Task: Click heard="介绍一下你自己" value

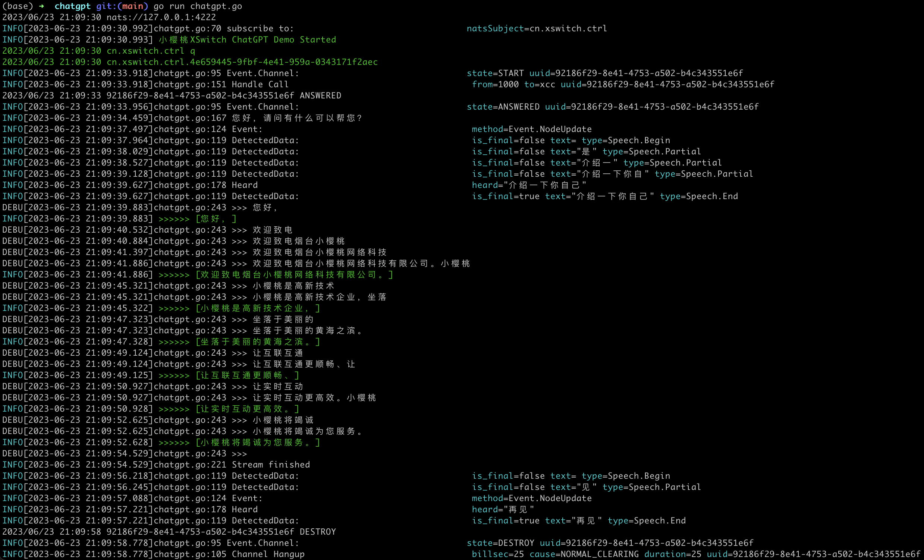Action: click(529, 185)
